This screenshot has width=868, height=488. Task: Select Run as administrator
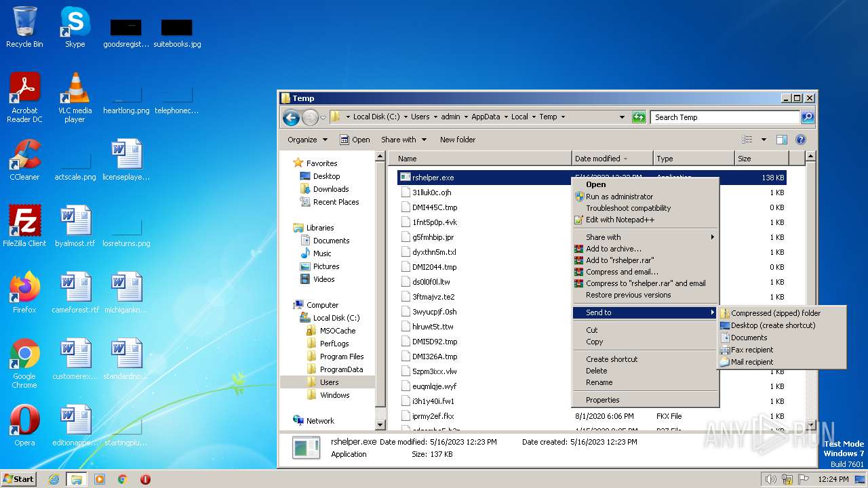coord(645,197)
